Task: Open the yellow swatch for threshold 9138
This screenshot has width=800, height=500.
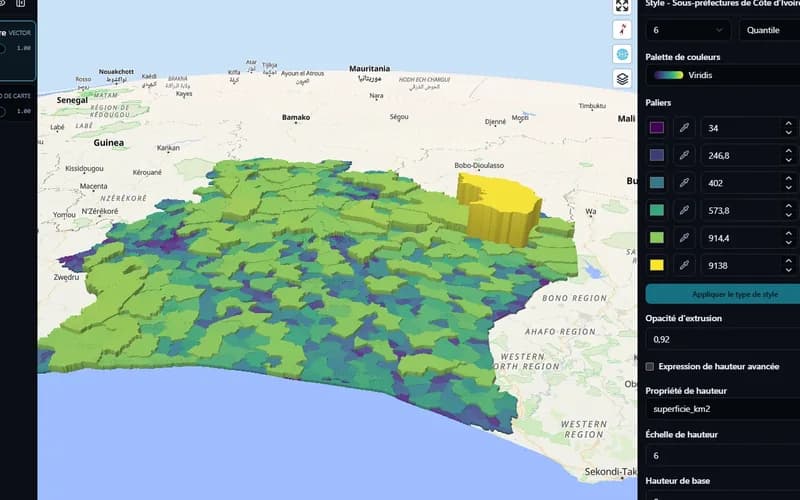Action: 657,265
